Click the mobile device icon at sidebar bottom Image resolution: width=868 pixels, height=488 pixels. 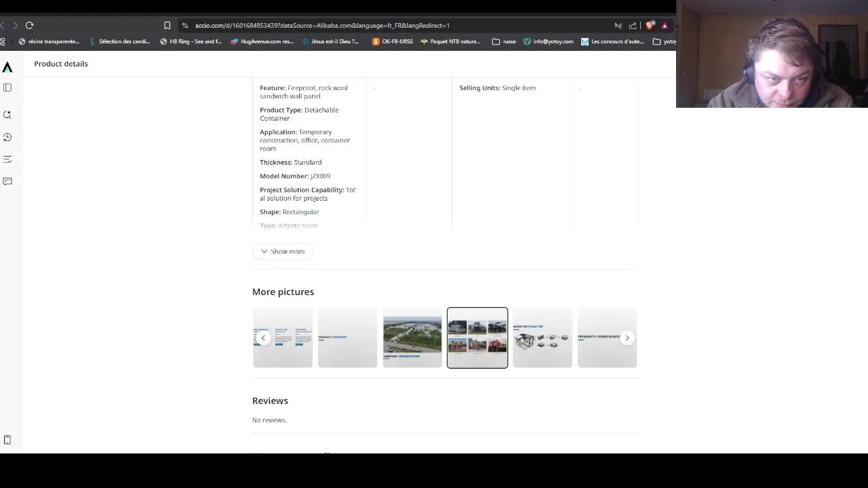click(7, 440)
